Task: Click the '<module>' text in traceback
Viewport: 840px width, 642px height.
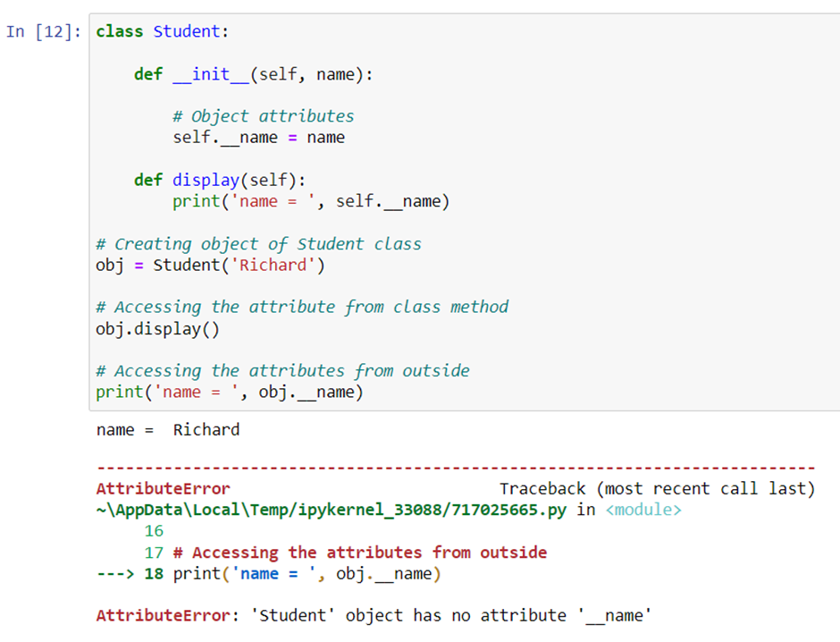Action: (x=643, y=510)
